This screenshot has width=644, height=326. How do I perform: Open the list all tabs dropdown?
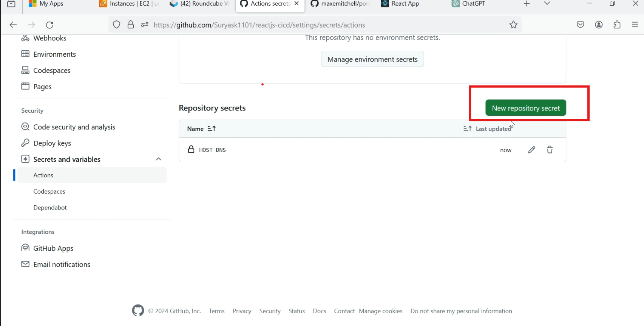(547, 4)
